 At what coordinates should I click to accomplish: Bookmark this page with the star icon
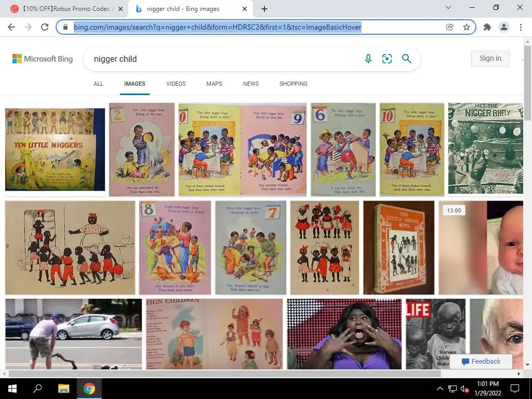pyautogui.click(x=467, y=27)
